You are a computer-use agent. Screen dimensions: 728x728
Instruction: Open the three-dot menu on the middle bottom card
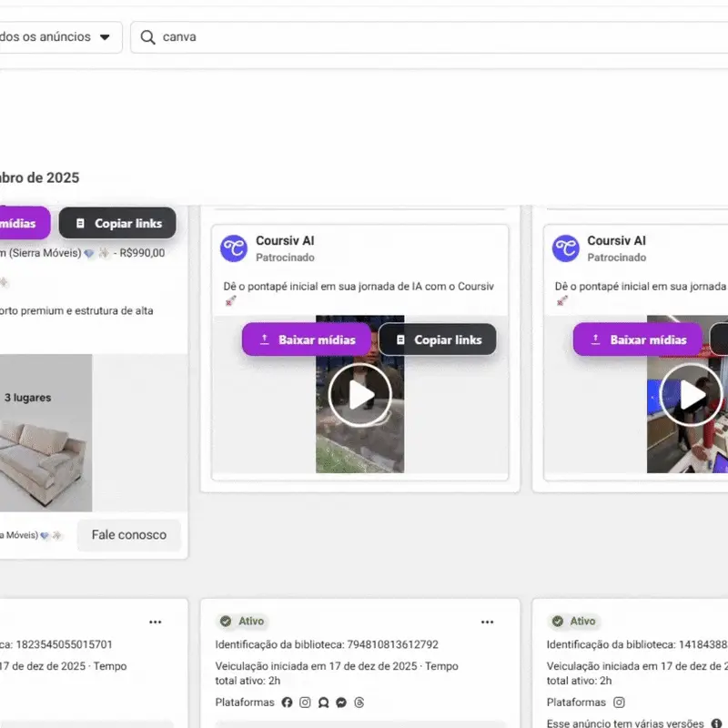pyautogui.click(x=488, y=622)
